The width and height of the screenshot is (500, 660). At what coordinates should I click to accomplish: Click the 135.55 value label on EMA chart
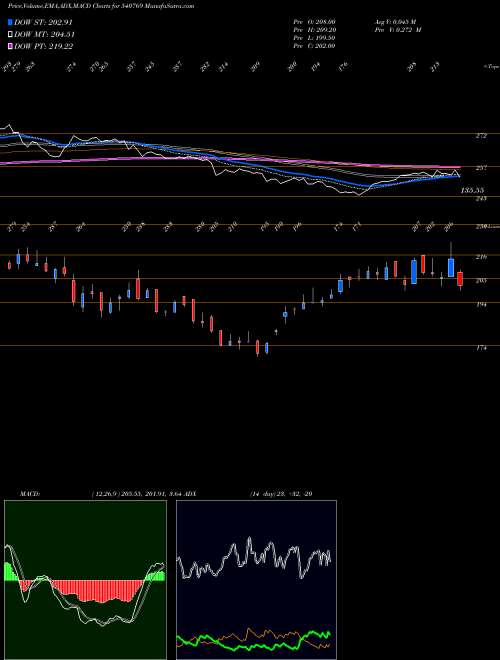472,190
